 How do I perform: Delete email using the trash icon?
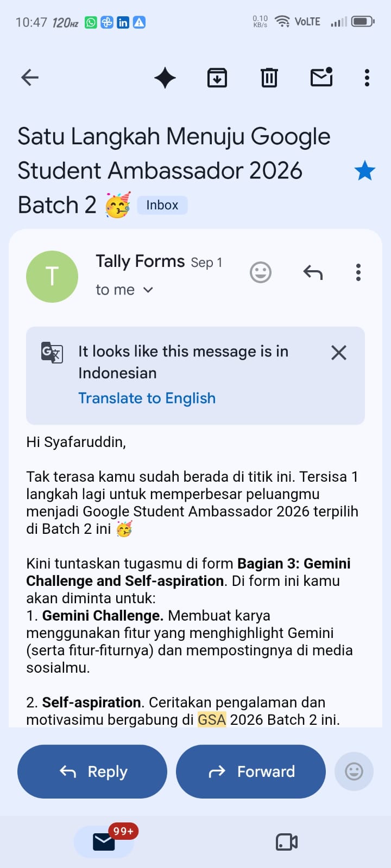269,78
